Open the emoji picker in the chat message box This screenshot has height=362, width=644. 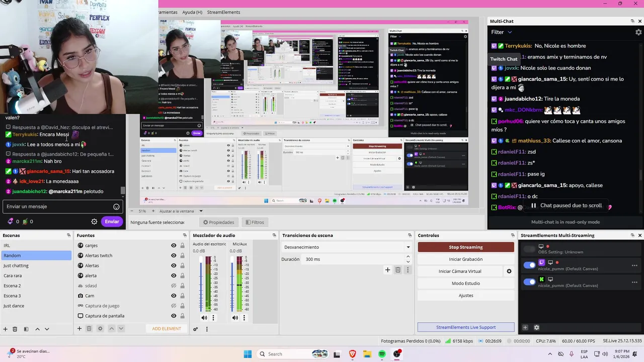(116, 207)
